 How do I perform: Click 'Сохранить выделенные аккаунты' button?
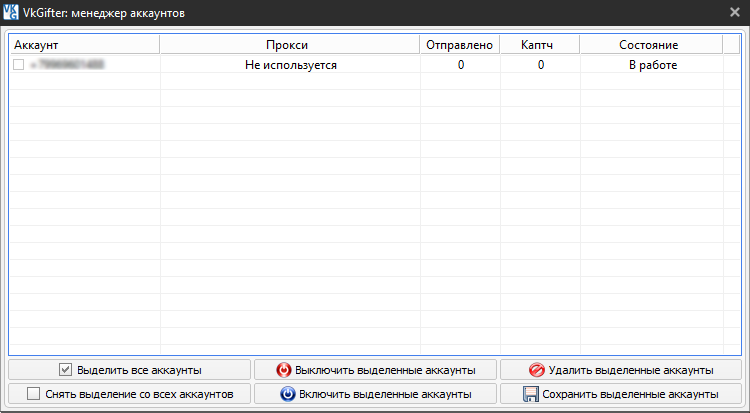coord(621,394)
